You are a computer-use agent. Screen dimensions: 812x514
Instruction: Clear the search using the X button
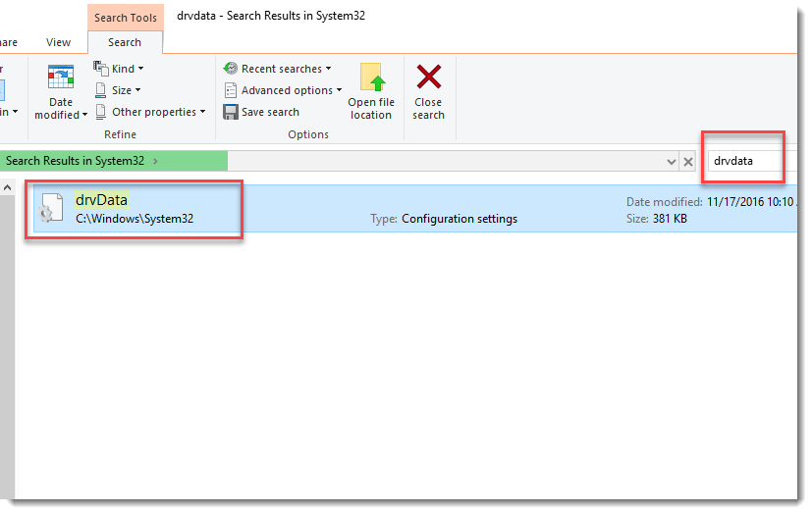point(688,161)
